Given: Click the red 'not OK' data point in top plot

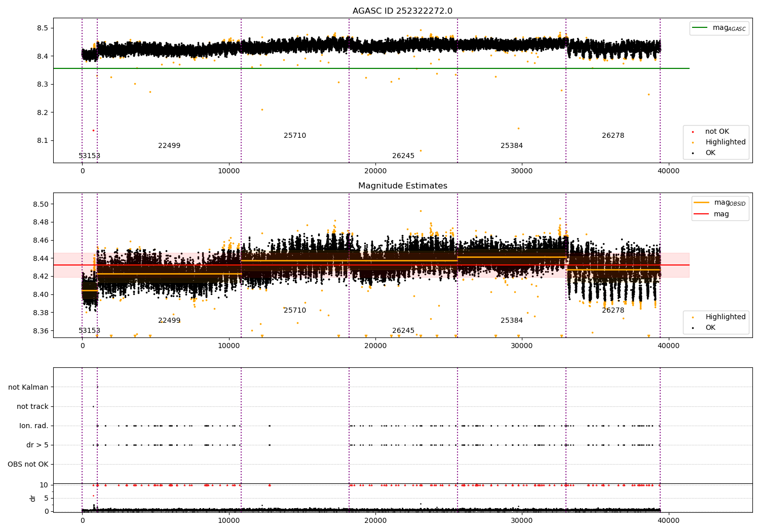Looking at the screenshot, I should click(93, 130).
